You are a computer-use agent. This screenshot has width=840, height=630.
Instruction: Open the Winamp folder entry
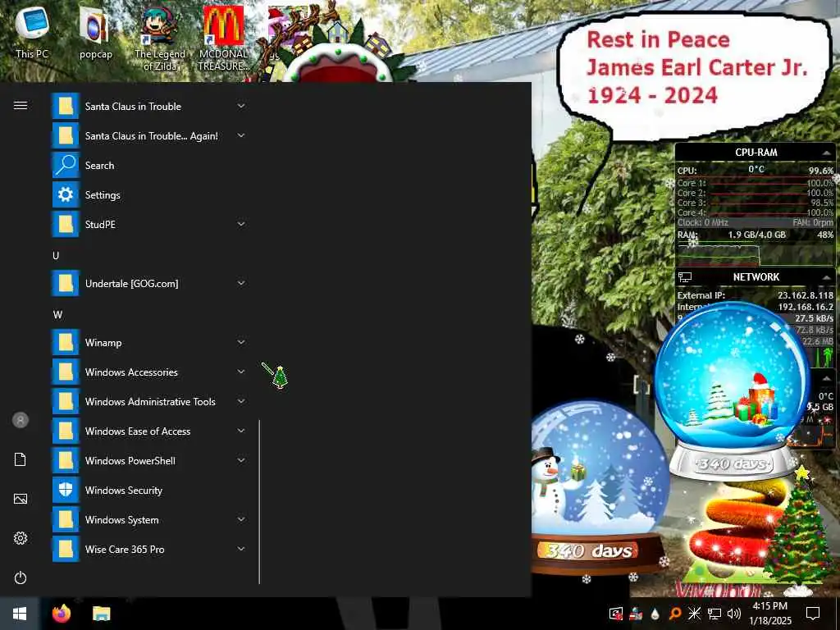pyautogui.click(x=150, y=342)
